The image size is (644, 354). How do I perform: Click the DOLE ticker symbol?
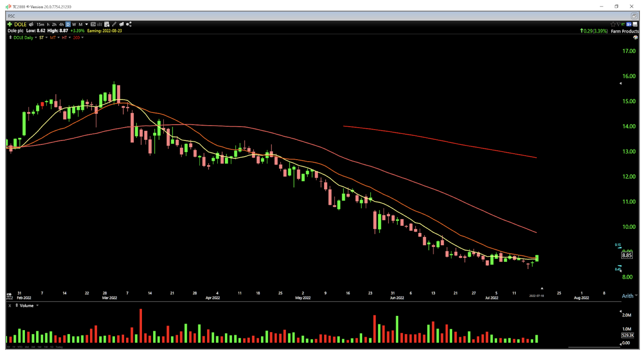(20, 24)
